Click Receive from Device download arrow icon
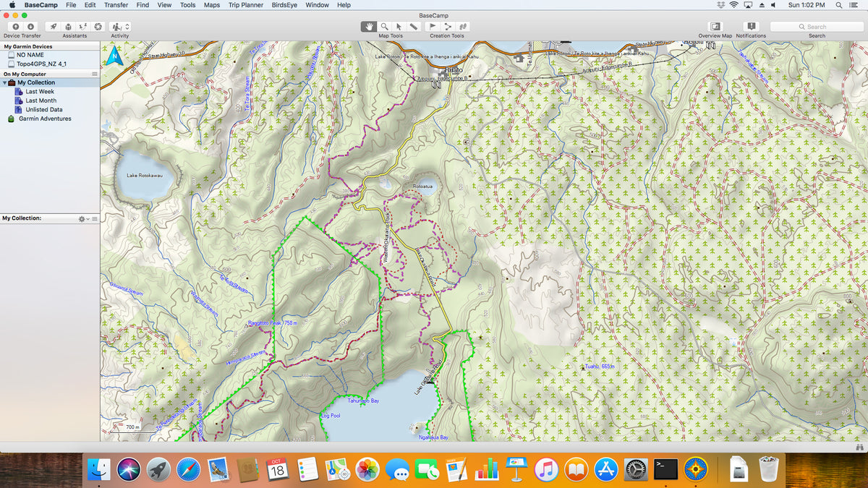This screenshot has height=488, width=868. tap(30, 27)
